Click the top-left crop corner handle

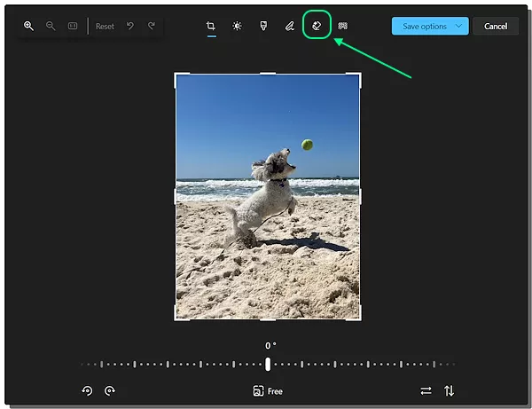178,76
